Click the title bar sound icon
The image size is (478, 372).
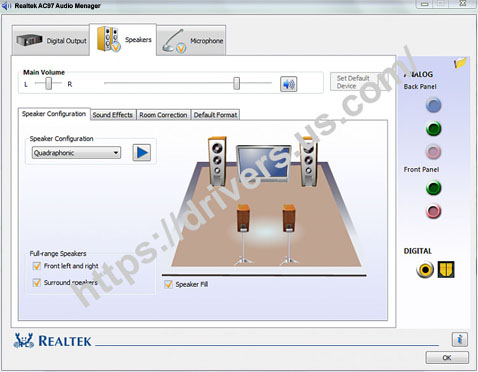[7, 6]
